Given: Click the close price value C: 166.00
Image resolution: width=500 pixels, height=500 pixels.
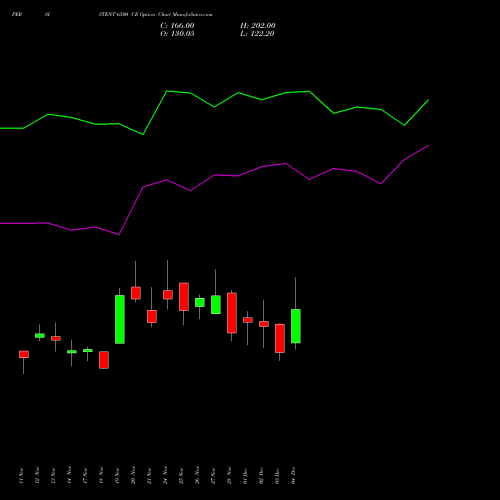Looking at the screenshot, I should point(177,26).
